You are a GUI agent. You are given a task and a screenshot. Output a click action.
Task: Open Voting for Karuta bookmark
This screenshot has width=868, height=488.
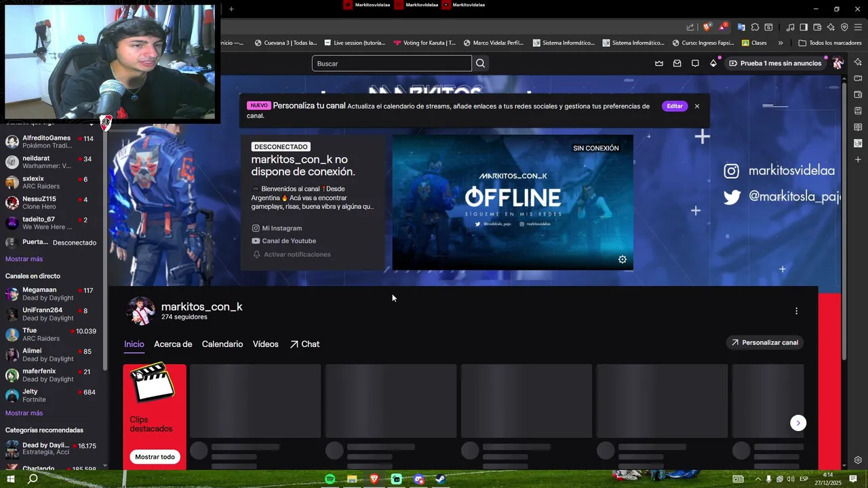(425, 43)
